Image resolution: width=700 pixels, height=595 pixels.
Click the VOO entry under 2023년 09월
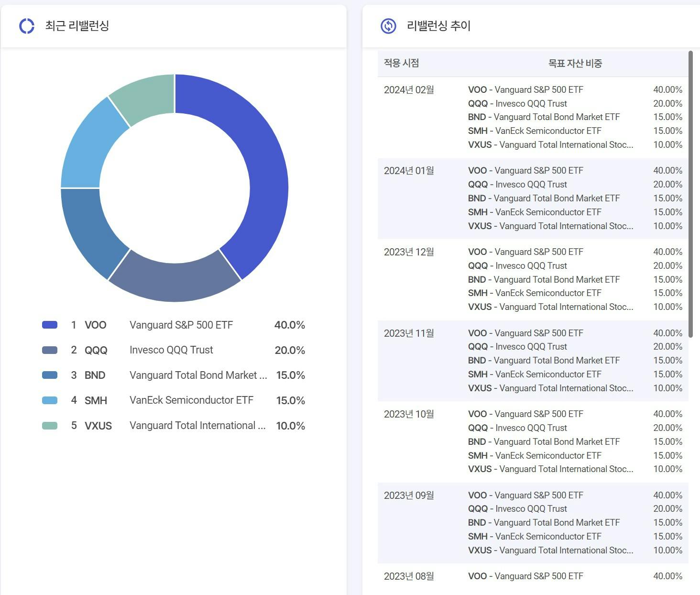(x=525, y=496)
